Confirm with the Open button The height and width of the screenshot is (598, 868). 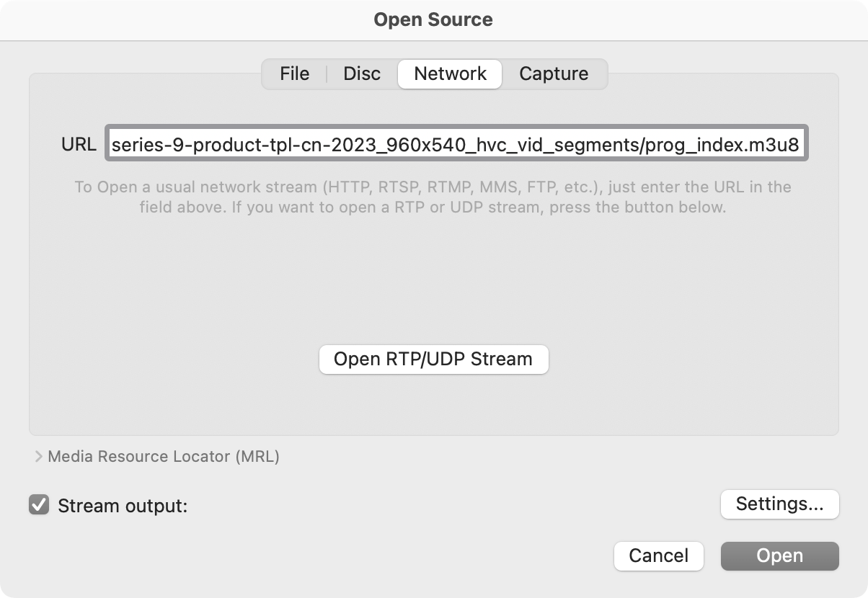click(x=779, y=555)
